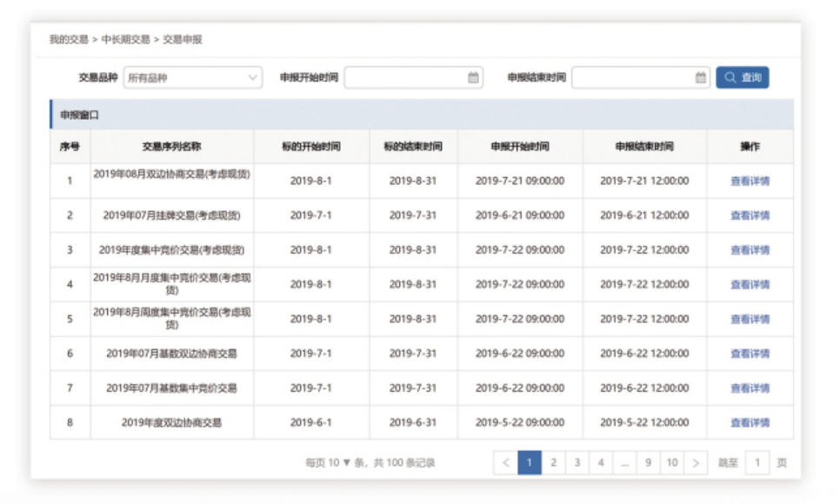This screenshot has height=504, width=839.
Task: View details for 2019年08月双边协商交易
Action: pos(749,181)
